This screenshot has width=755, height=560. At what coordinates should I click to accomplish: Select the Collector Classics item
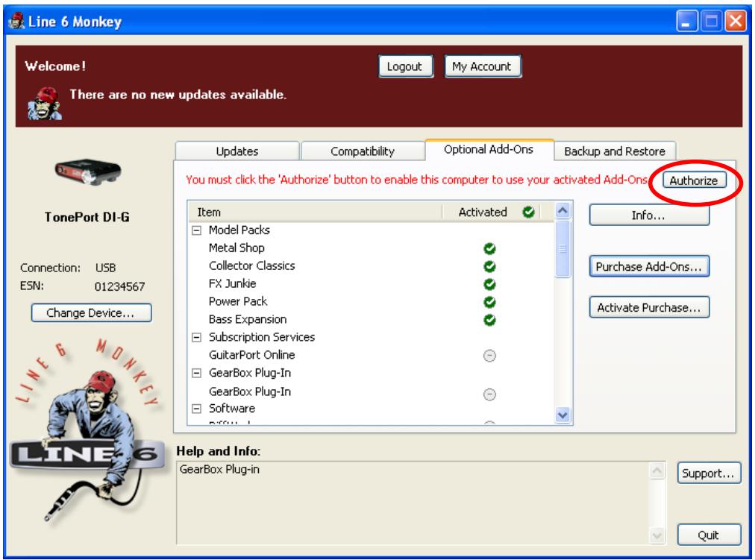point(252,265)
